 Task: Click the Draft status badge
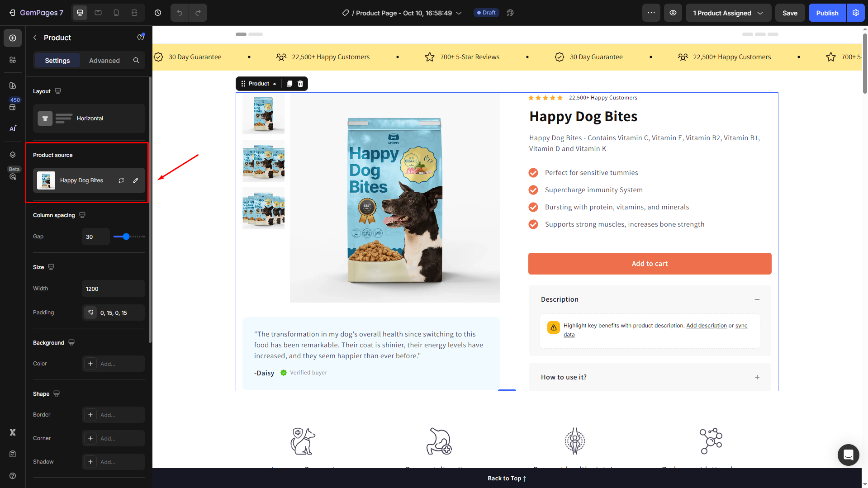coord(486,13)
